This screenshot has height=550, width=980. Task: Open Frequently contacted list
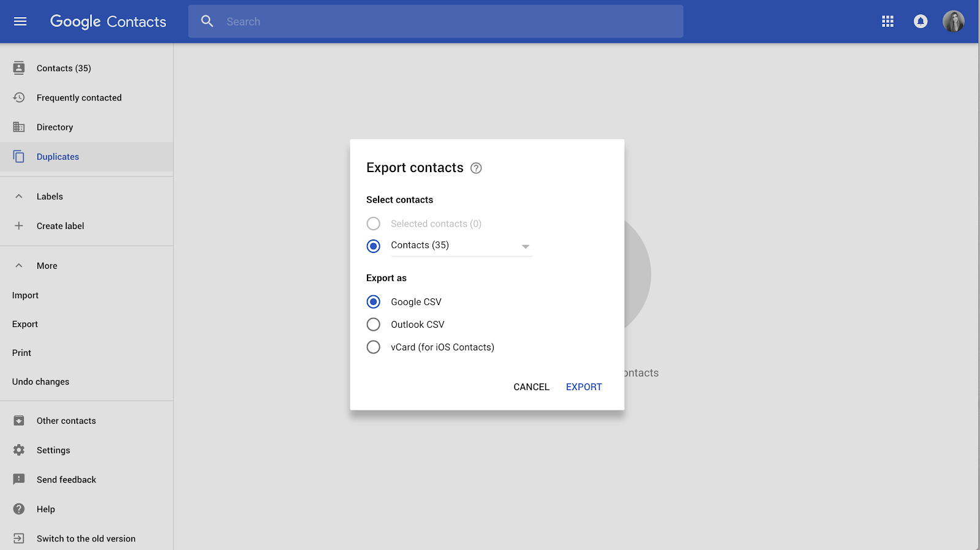[86, 97]
